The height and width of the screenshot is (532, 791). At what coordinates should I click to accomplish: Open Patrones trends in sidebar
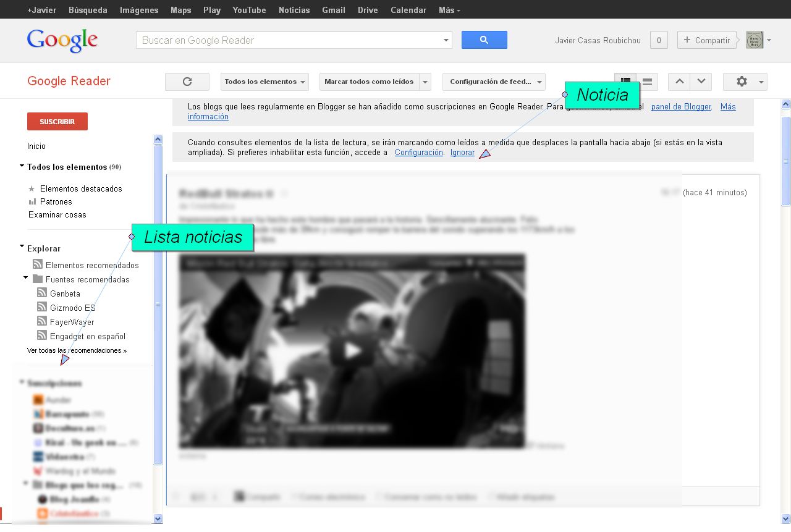coord(56,201)
